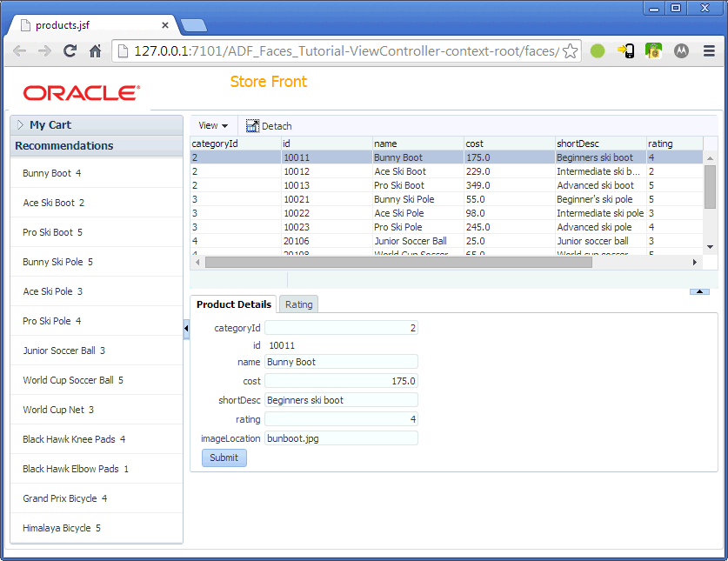Click the shortDesc column header
This screenshot has width=728, height=561.
tap(601, 144)
